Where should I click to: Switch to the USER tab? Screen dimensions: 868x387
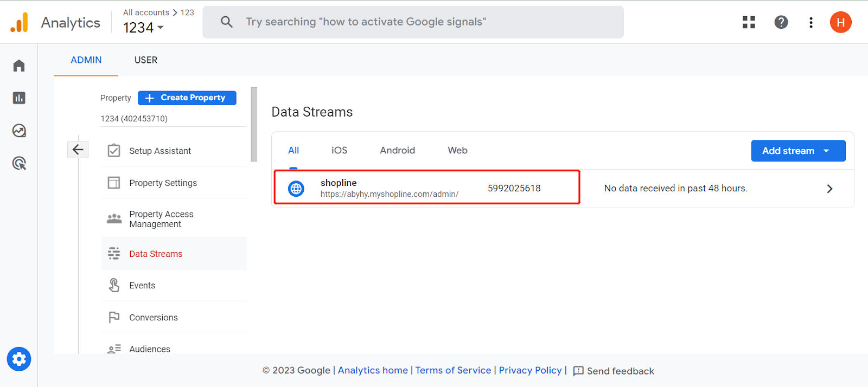coord(146,60)
